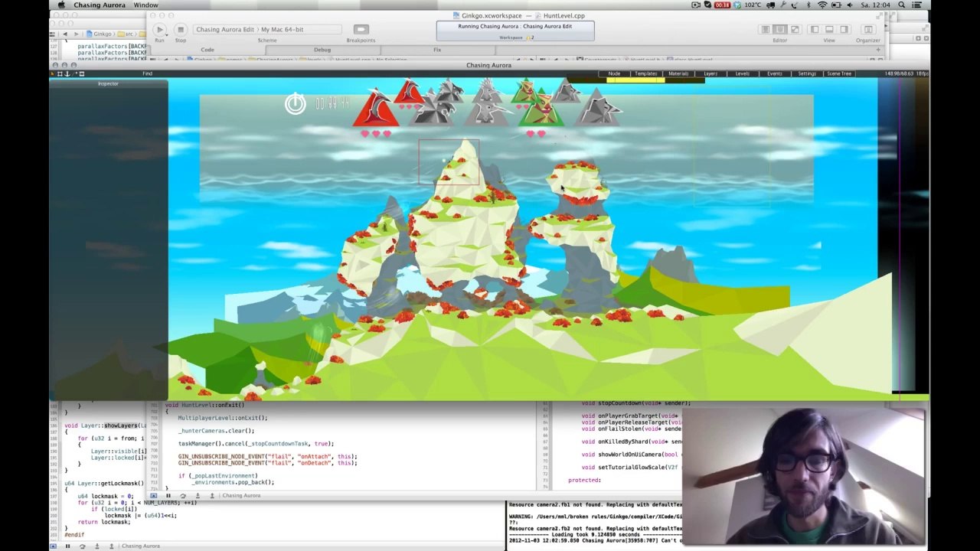Select the Standard editor icon

pos(766,29)
